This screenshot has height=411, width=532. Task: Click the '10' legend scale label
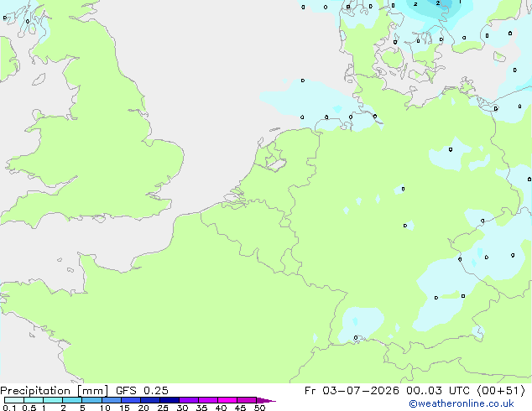point(105,408)
